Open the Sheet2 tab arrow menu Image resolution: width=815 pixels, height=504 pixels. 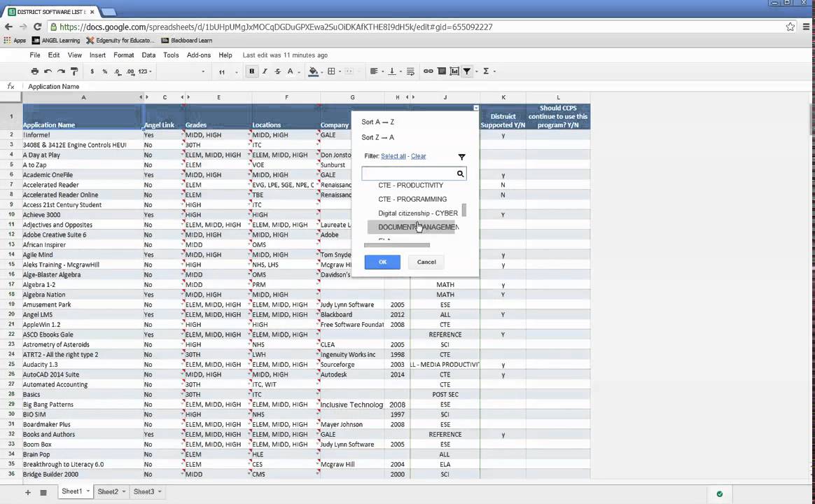coord(124,491)
